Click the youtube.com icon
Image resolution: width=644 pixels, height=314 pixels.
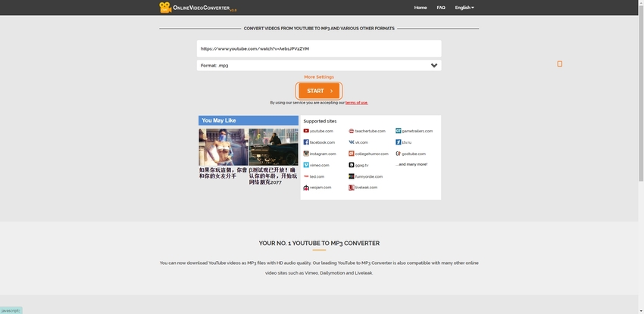306,131
